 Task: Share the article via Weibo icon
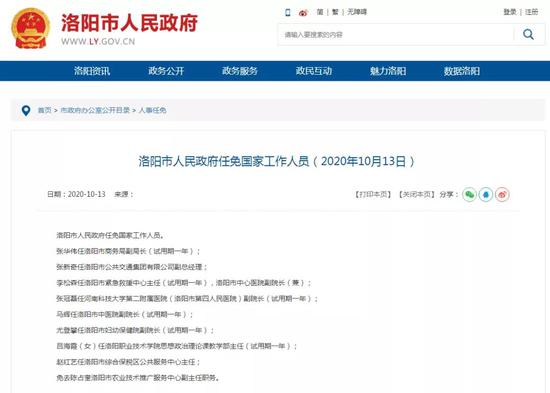point(502,194)
